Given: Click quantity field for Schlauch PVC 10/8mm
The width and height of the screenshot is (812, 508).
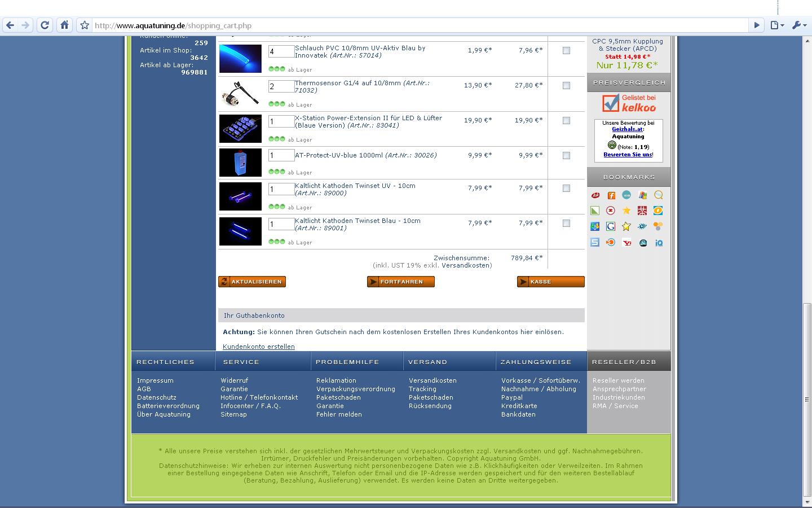Looking at the screenshot, I should 281,51.
